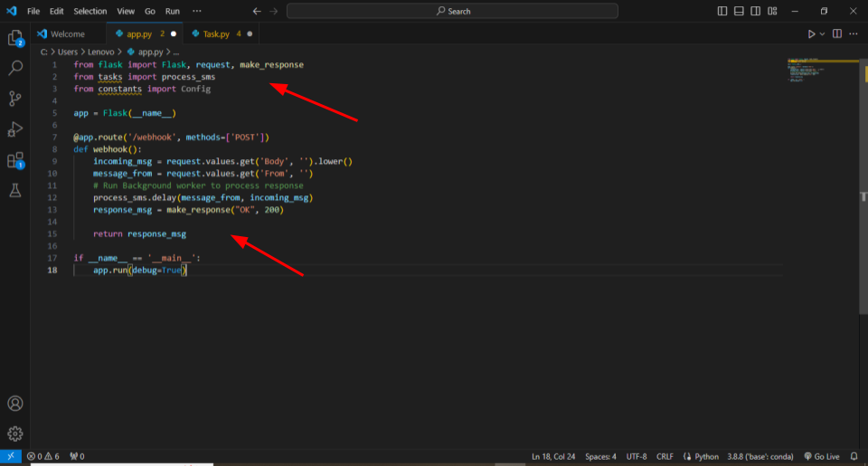The width and height of the screenshot is (868, 466).
Task: Click the Search command center box
Action: click(452, 11)
